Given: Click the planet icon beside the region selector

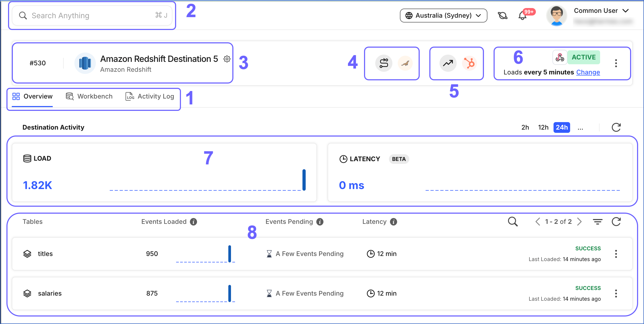Looking at the screenshot, I should (502, 16).
